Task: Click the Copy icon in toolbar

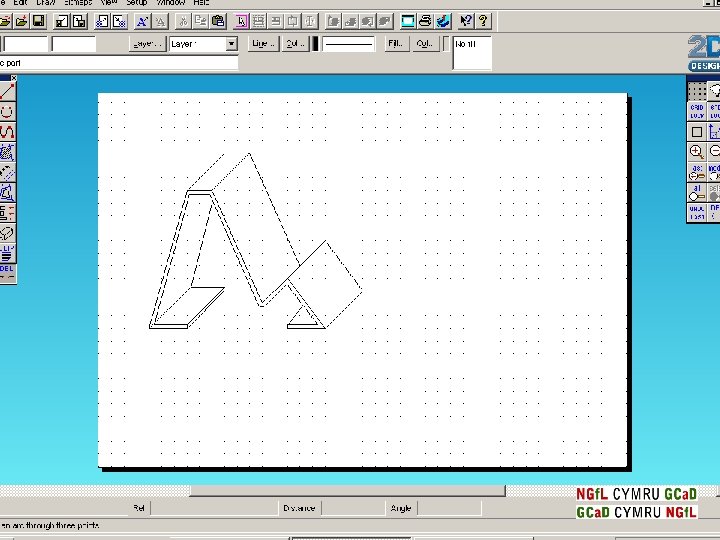Action: (x=201, y=21)
